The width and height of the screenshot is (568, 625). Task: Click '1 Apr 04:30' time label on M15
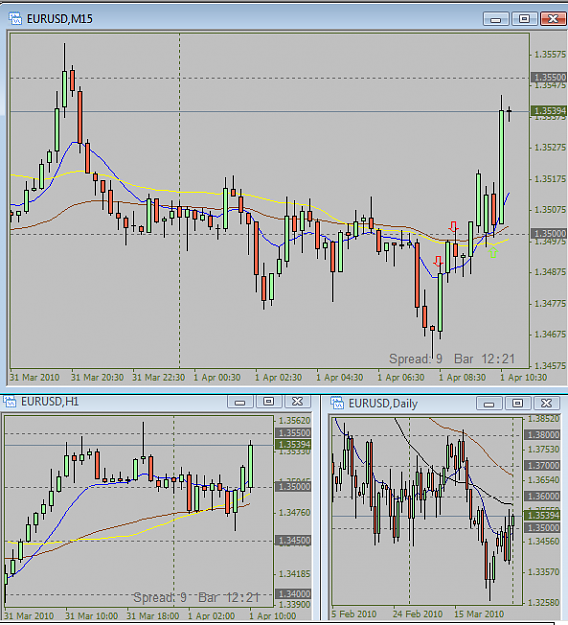click(340, 377)
